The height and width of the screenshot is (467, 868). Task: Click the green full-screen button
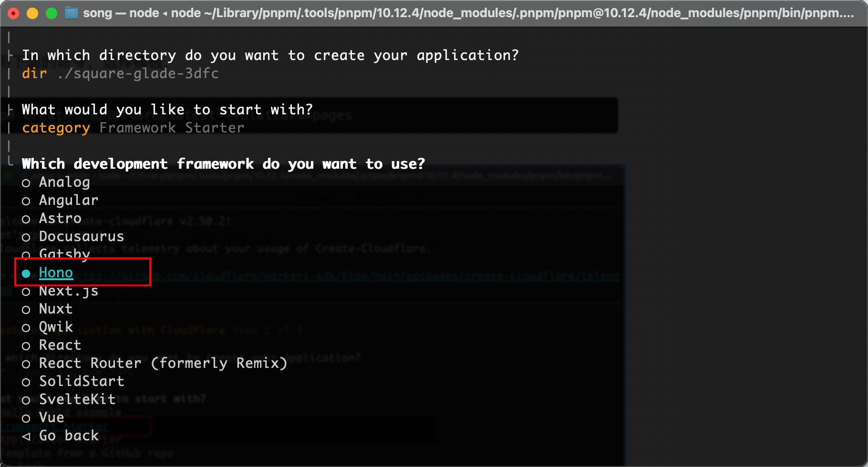(52, 13)
